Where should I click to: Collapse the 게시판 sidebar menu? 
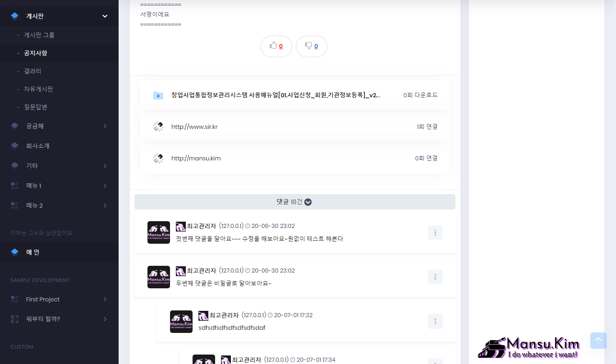tap(105, 16)
